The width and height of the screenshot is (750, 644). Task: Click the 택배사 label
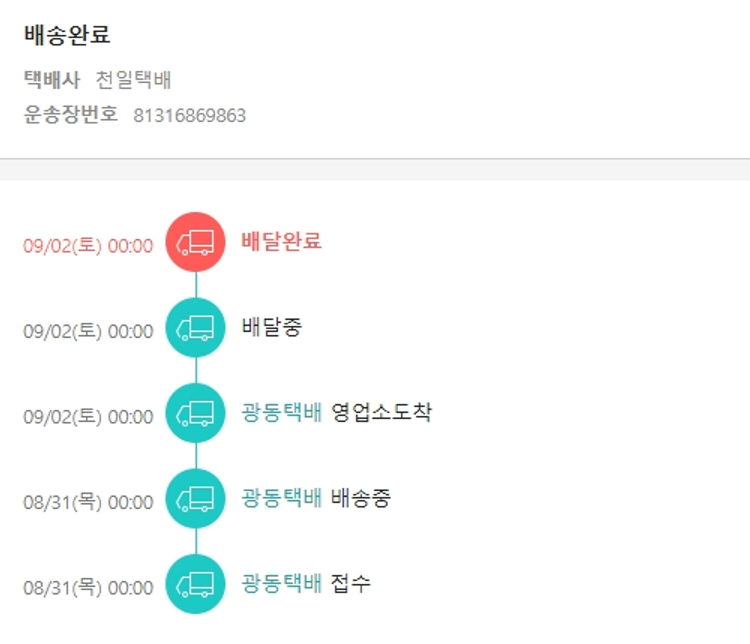[52, 80]
